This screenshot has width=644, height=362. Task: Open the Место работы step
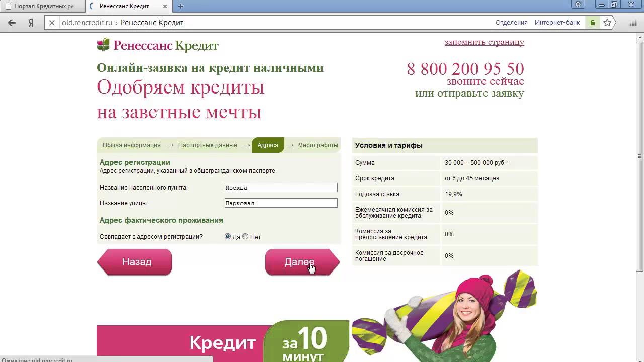tap(318, 145)
